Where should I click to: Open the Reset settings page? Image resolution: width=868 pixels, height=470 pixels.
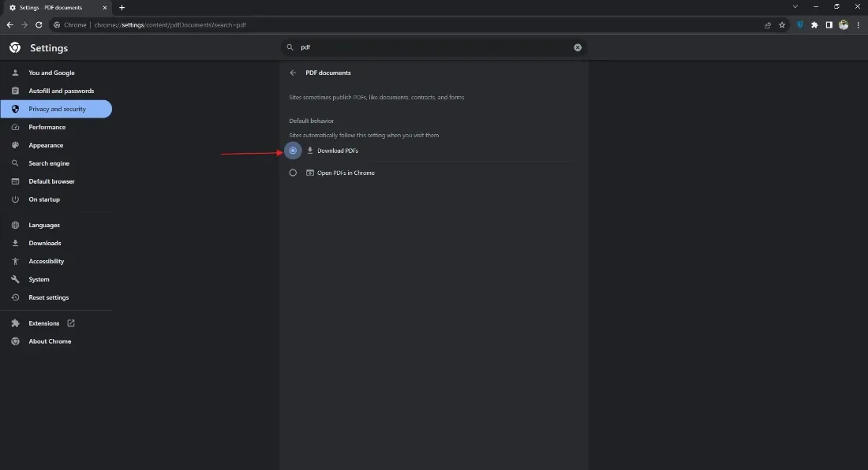click(48, 297)
